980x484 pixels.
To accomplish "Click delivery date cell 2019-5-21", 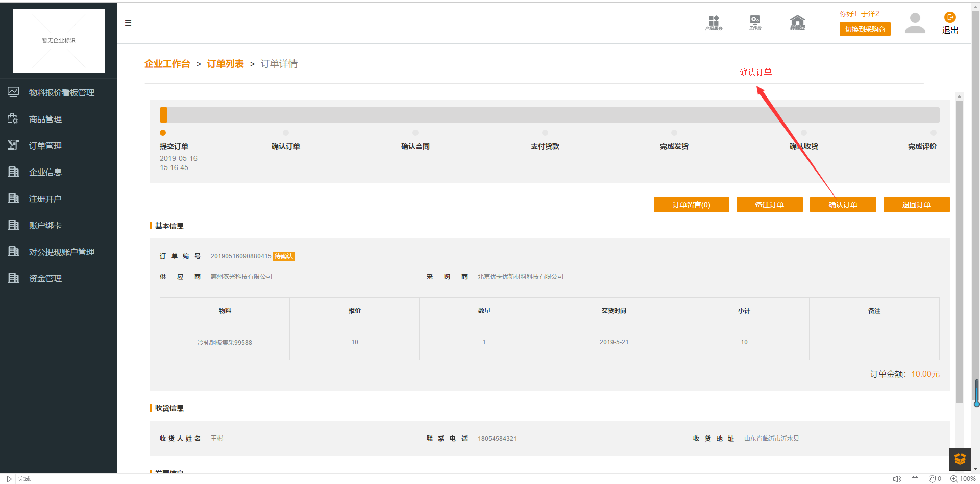I will click(614, 342).
